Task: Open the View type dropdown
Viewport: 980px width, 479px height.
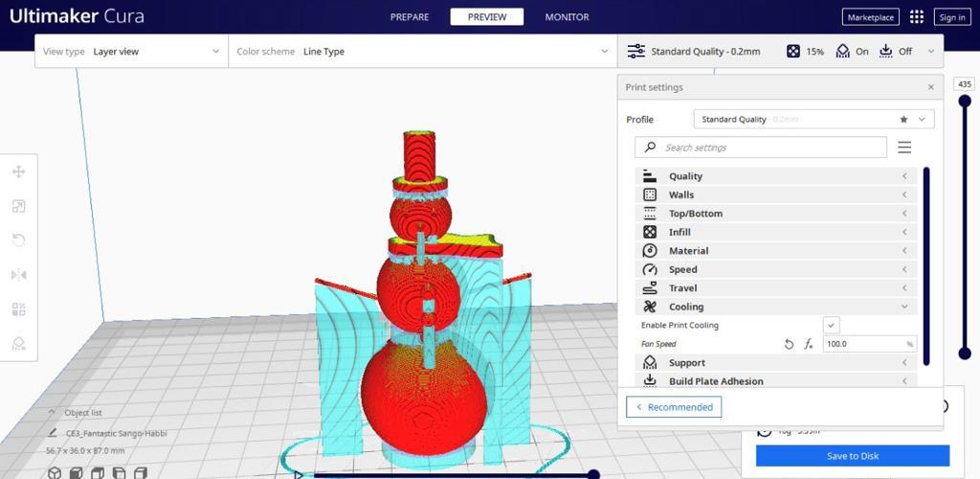Action: (x=131, y=52)
